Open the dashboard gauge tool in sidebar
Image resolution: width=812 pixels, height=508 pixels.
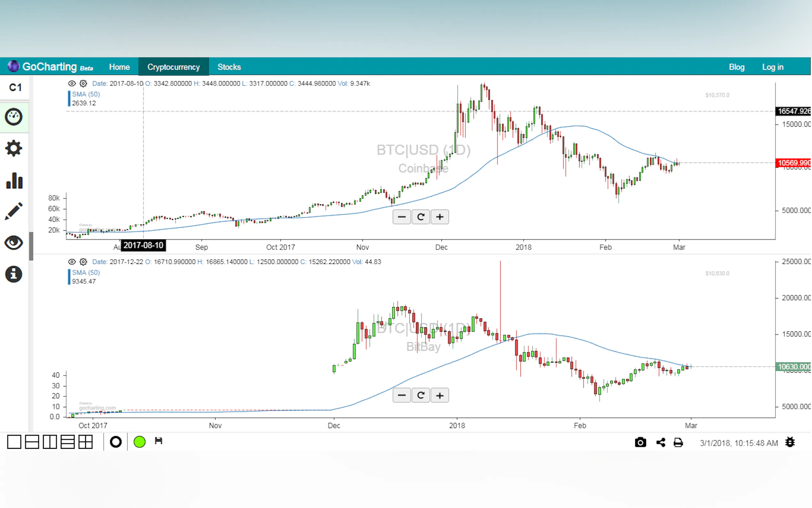coord(14,117)
